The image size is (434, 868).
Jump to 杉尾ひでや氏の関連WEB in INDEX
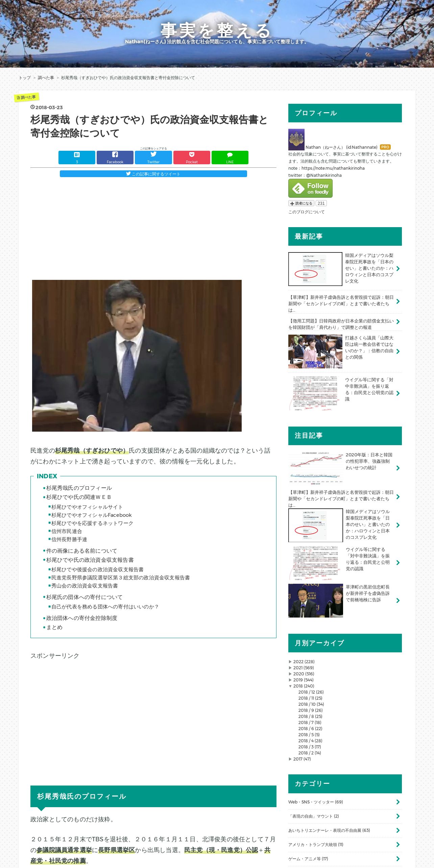78,497
